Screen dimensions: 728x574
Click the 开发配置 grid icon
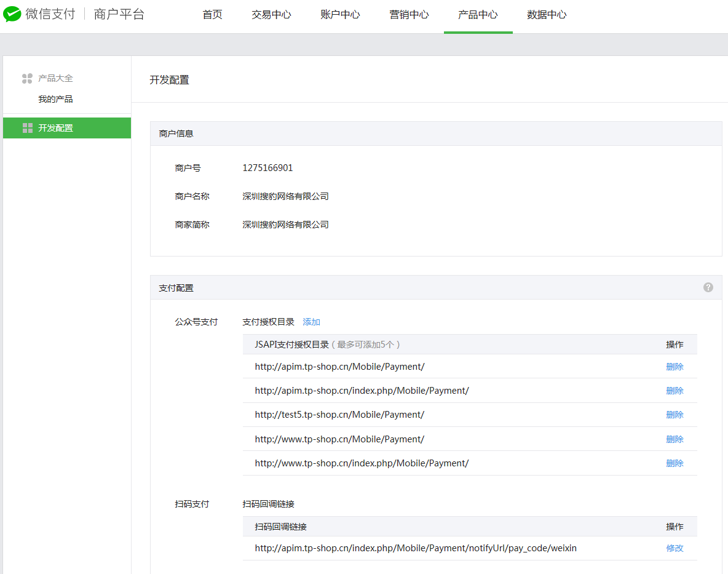coord(27,128)
